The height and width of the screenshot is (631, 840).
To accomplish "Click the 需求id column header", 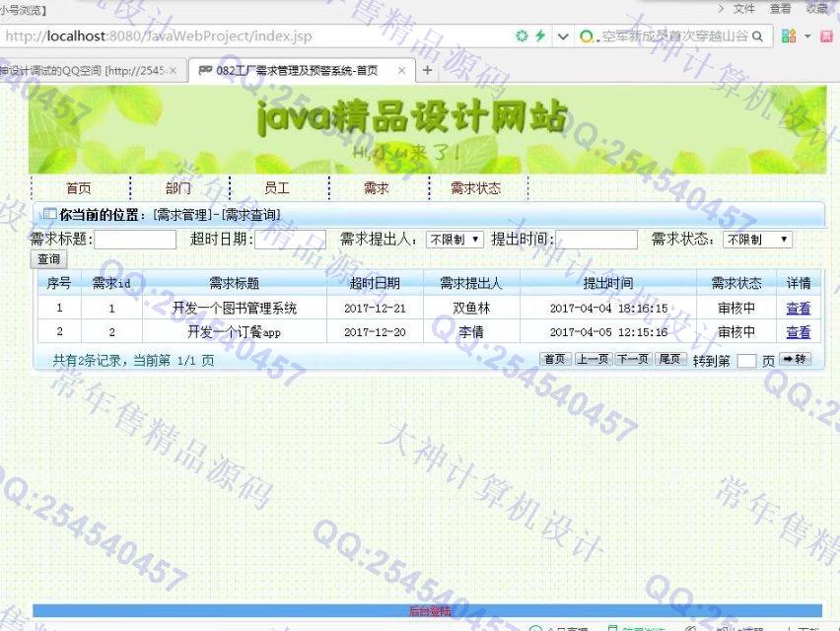I will [111, 283].
